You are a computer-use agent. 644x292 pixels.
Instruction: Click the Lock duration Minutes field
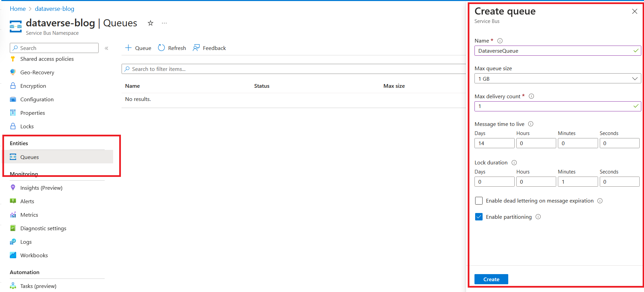(578, 182)
